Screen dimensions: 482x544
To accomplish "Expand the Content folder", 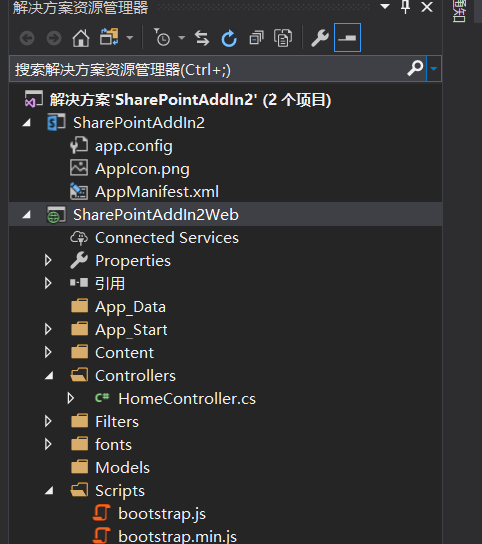I will tap(48, 352).
